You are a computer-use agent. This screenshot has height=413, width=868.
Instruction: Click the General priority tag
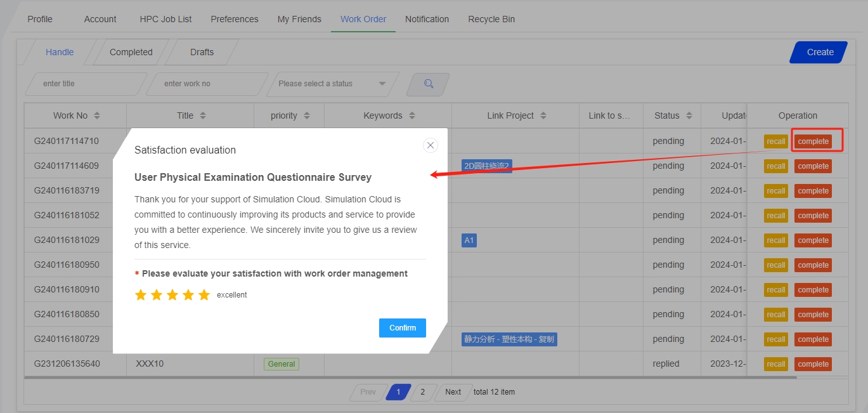(282, 364)
